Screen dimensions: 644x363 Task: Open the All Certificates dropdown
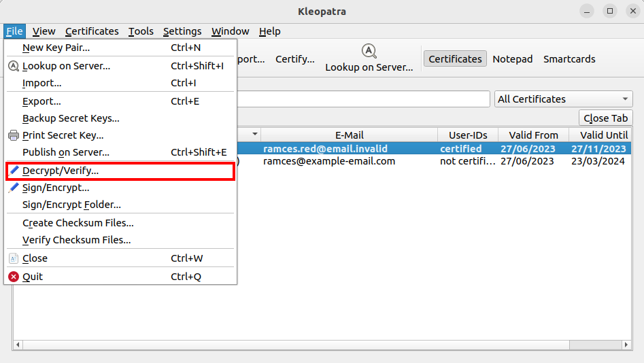point(564,99)
